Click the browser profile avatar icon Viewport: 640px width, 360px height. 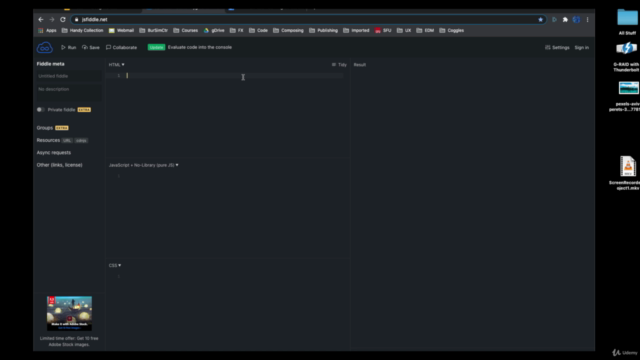tap(576, 19)
